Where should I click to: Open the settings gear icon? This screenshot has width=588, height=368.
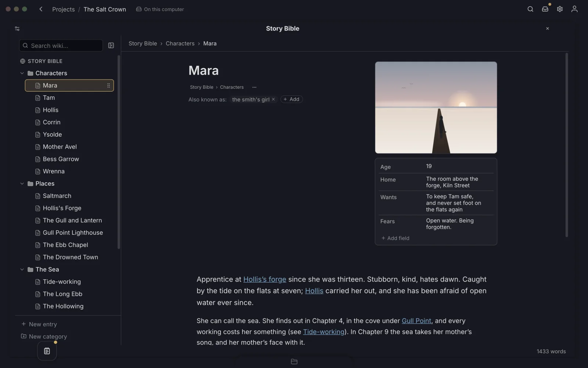560,9
